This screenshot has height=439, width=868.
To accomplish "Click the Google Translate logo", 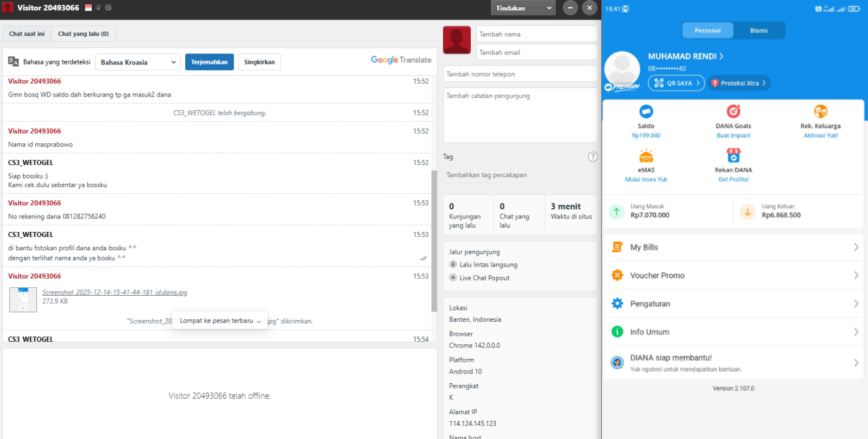I will [401, 60].
